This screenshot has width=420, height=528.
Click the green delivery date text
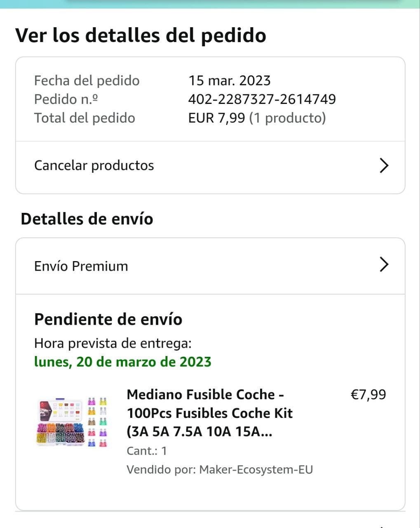click(123, 362)
